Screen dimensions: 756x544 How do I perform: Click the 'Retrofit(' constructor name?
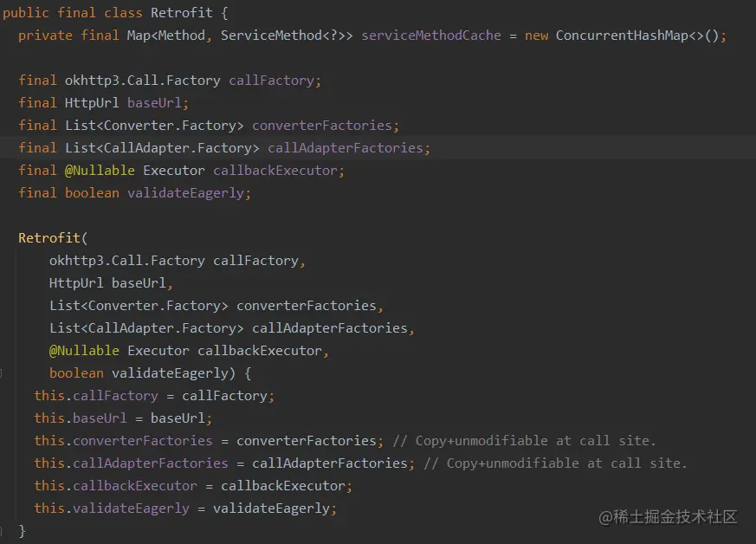coord(53,238)
